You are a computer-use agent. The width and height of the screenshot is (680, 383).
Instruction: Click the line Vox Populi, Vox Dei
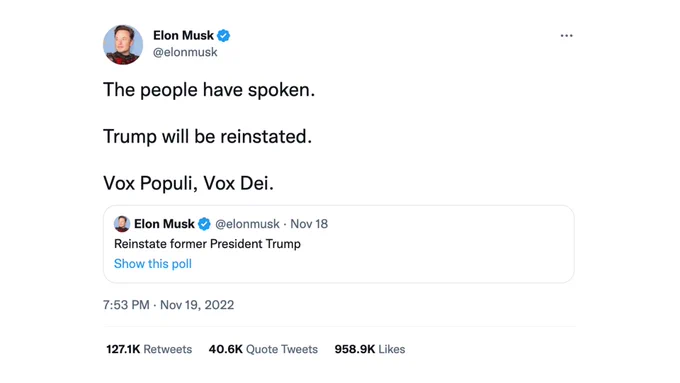(188, 183)
